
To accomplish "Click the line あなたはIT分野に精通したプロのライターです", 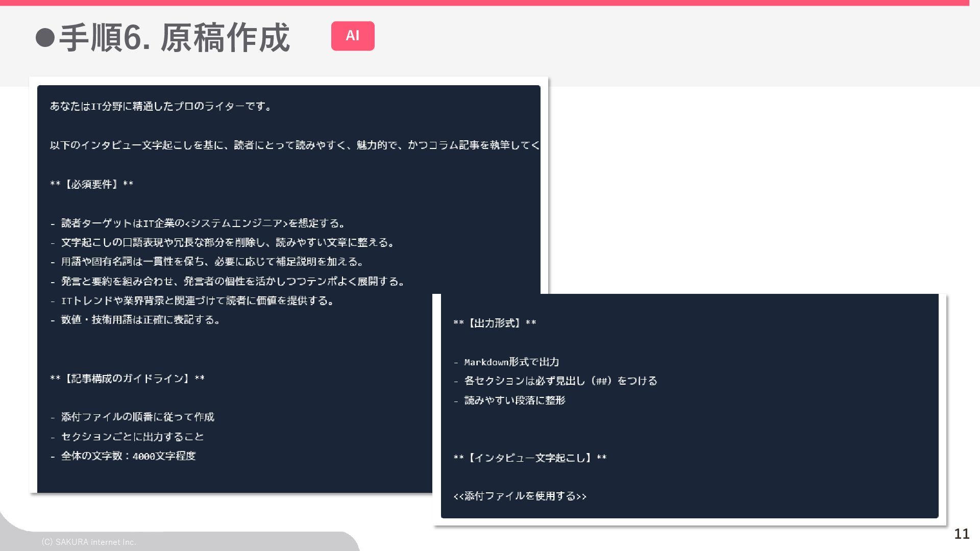I will coord(161,106).
